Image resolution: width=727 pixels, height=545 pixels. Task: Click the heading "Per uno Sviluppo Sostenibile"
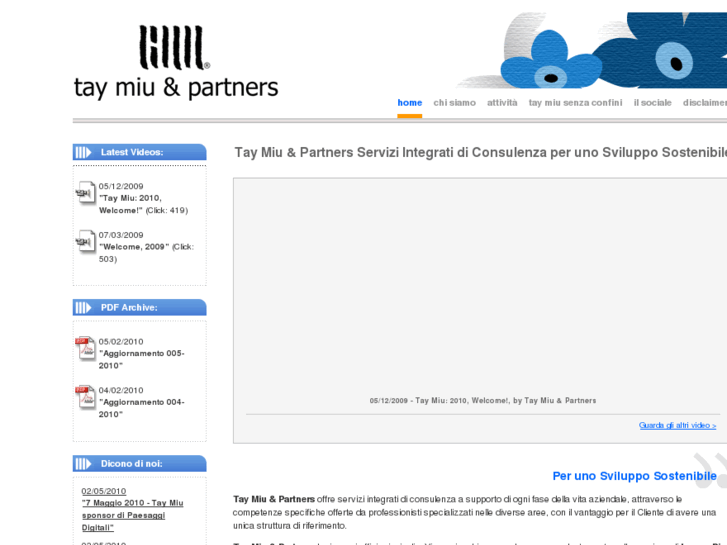[x=634, y=476]
